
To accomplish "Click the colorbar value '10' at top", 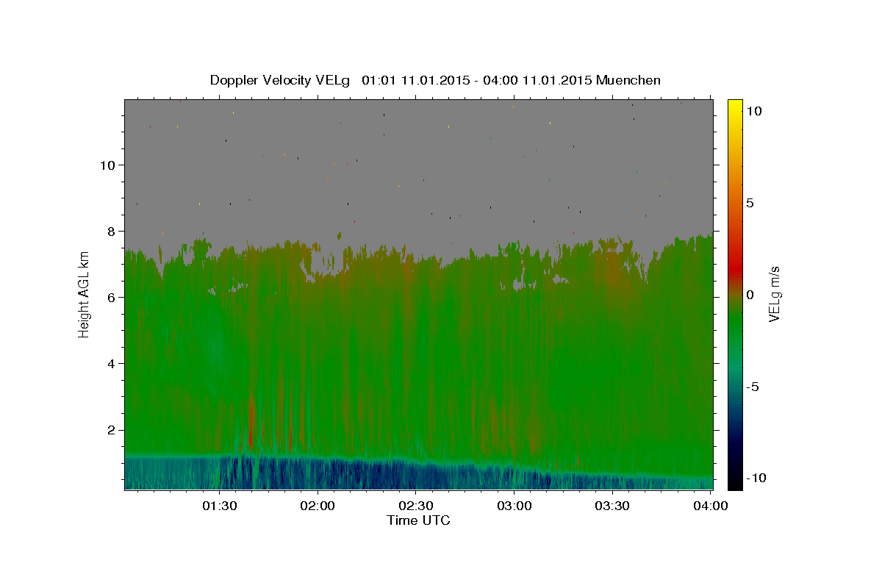I will point(754,111).
